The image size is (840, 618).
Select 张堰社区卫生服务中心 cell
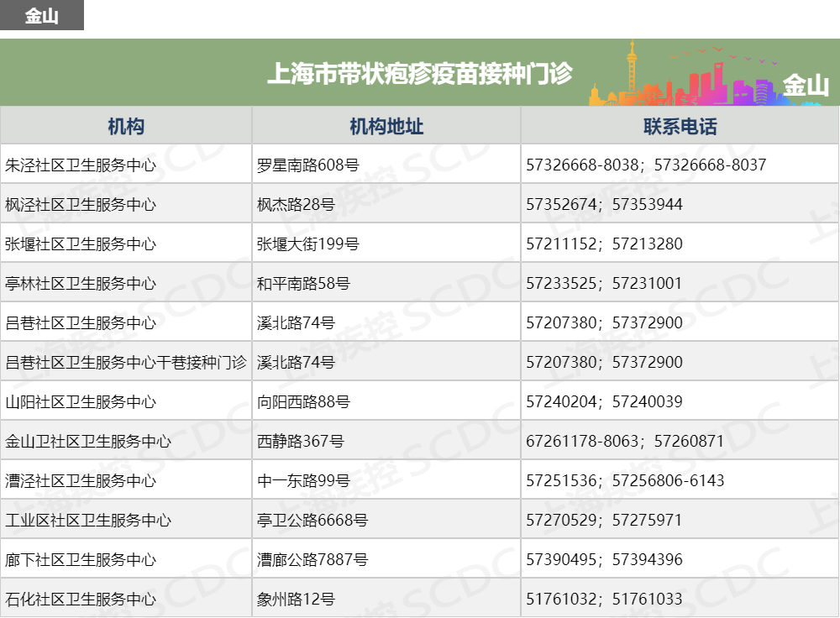(126, 244)
